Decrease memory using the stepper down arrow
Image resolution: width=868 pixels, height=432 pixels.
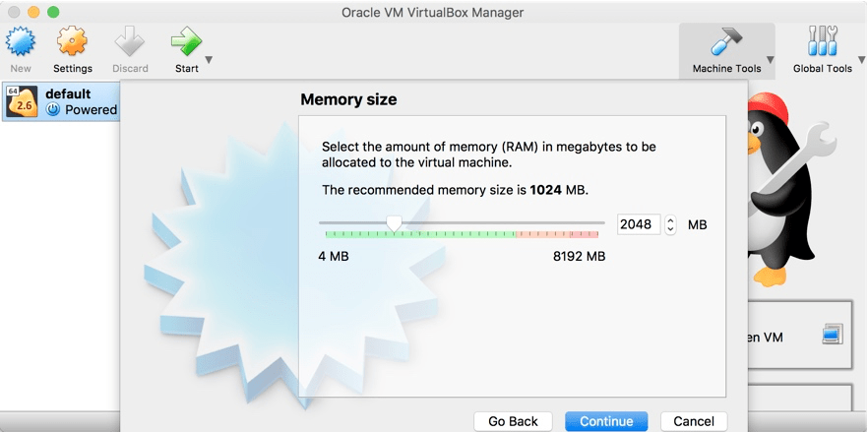click(670, 228)
